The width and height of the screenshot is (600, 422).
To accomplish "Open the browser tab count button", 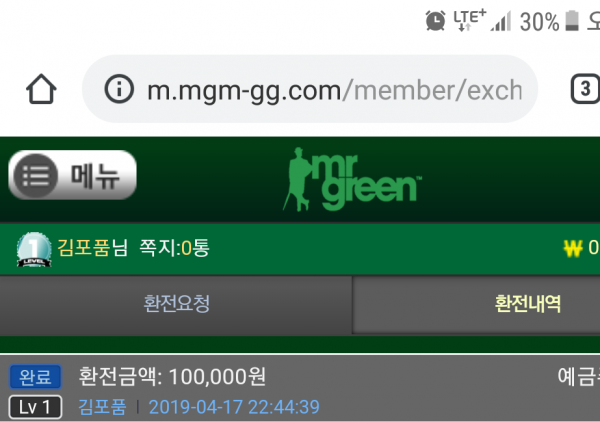I will tap(585, 89).
